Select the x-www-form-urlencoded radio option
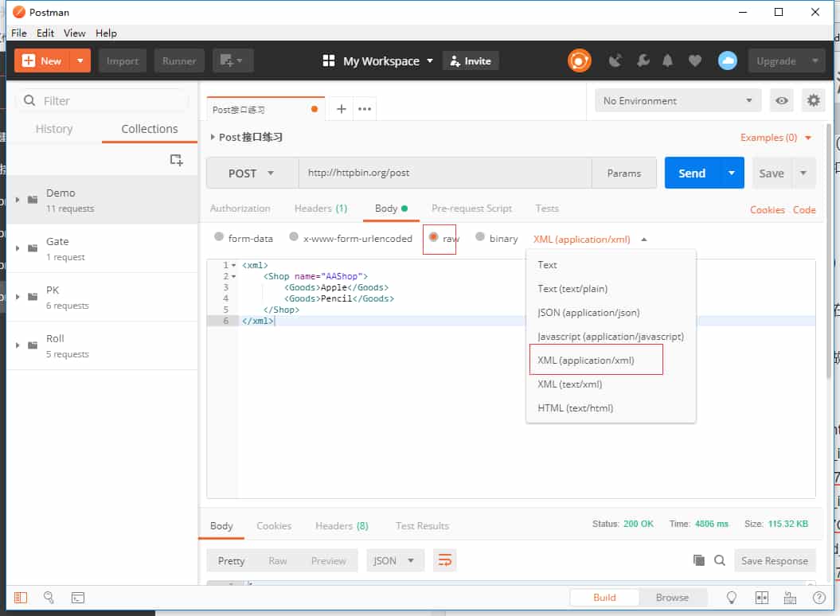Image resolution: width=840 pixels, height=616 pixels. click(x=294, y=237)
